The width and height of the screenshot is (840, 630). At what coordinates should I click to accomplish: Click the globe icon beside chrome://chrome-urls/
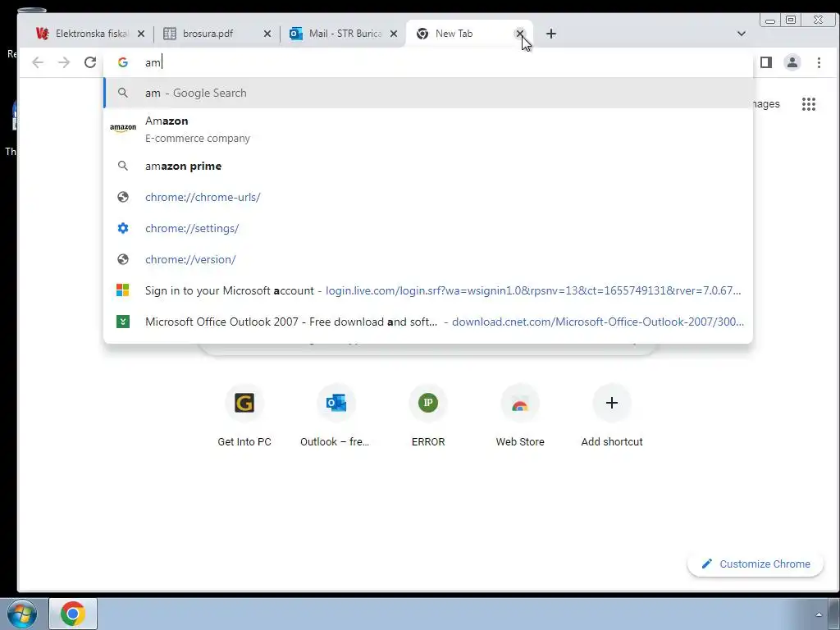coord(123,197)
